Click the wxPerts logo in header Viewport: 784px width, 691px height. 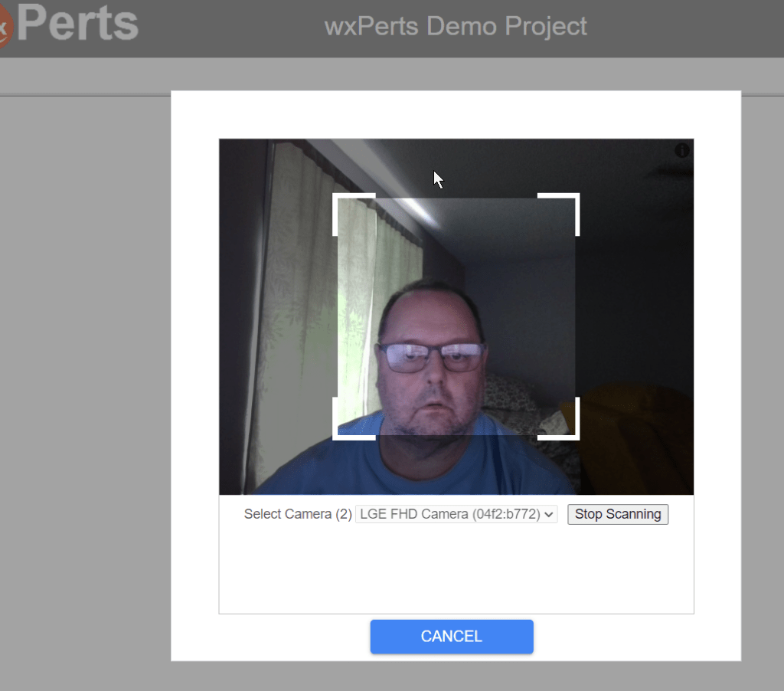[69, 25]
